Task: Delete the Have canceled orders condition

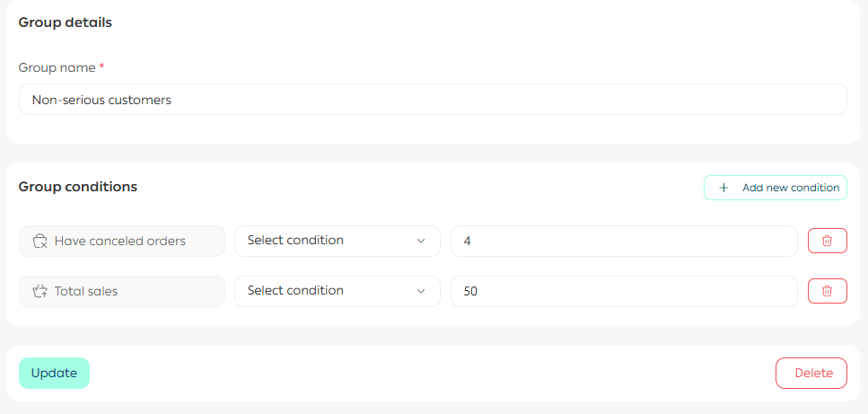Action: [827, 241]
